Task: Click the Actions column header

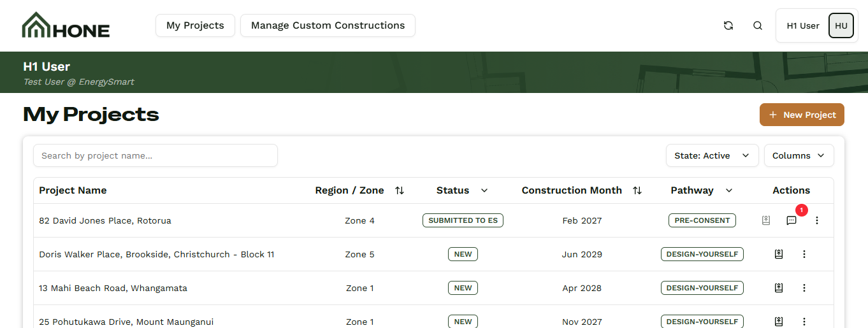Action: coord(792,190)
